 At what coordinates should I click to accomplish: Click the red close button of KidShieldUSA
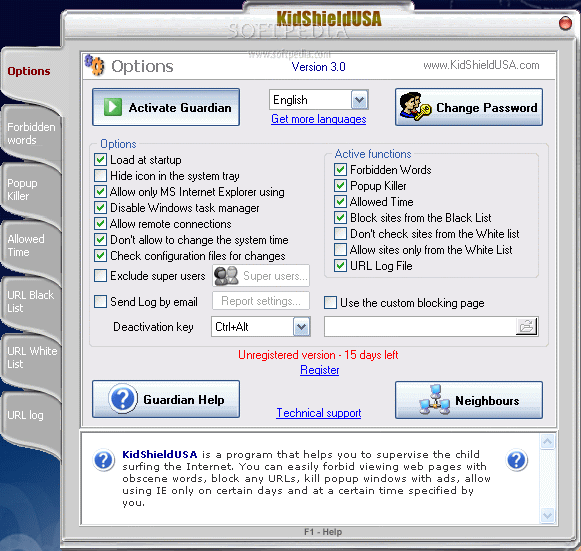(565, 23)
